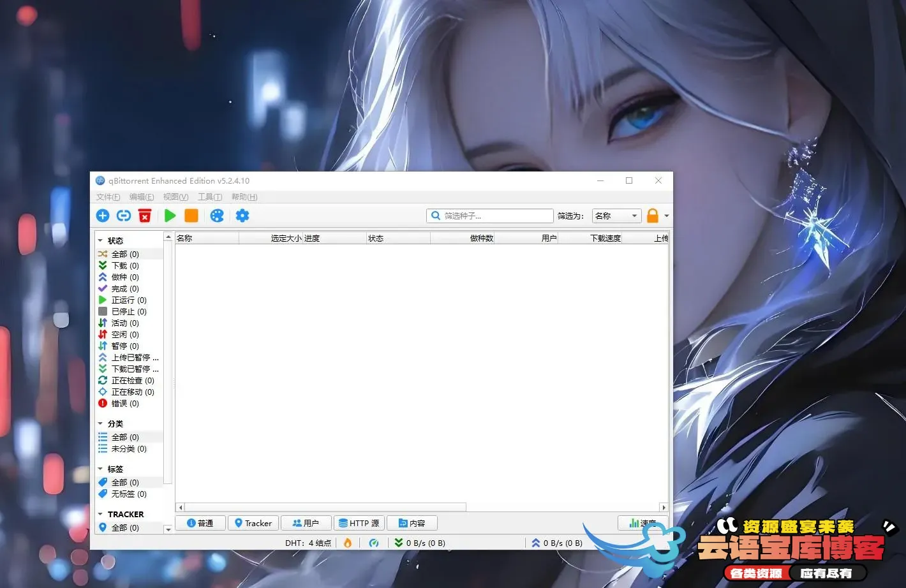Open the 文件(F) menu
This screenshot has height=588, width=906.
pyautogui.click(x=108, y=197)
